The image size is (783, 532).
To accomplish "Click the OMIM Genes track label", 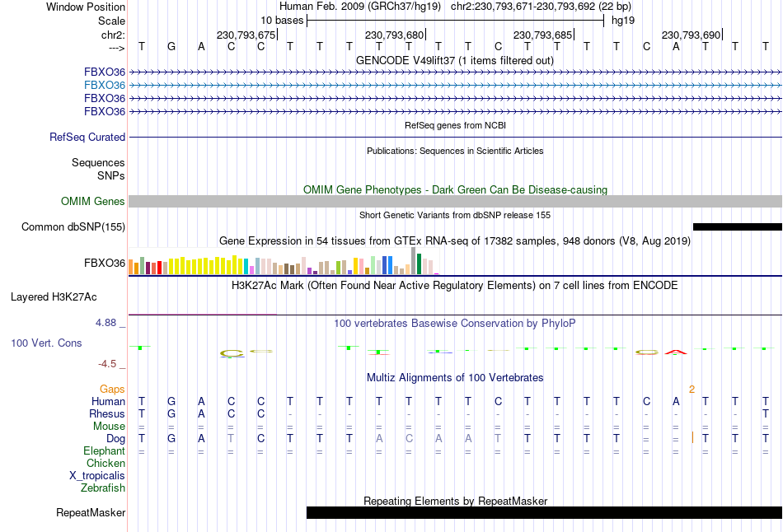I will 93,201.
